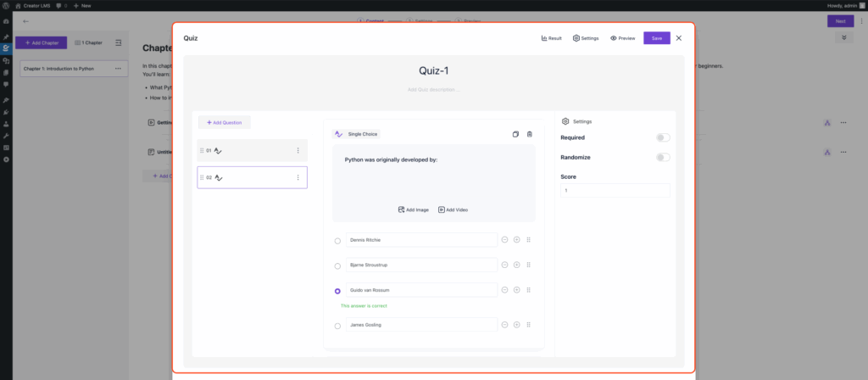Open the Single Choice question type selector

pos(356,134)
